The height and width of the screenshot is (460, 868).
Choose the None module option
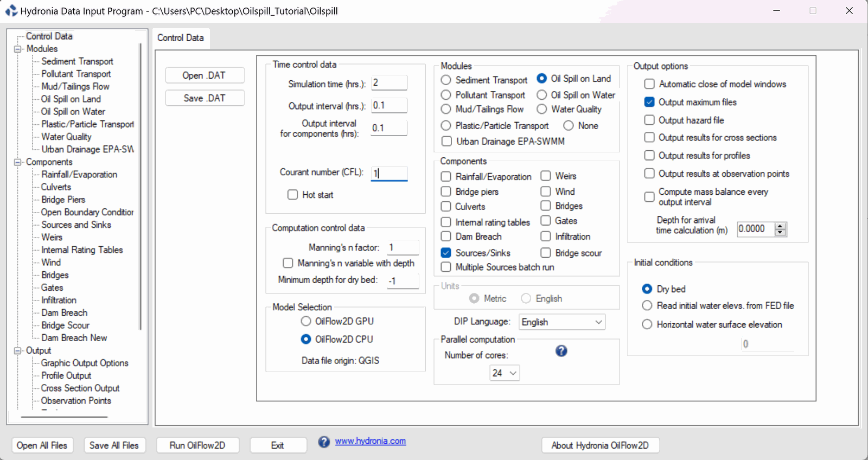[x=569, y=126]
